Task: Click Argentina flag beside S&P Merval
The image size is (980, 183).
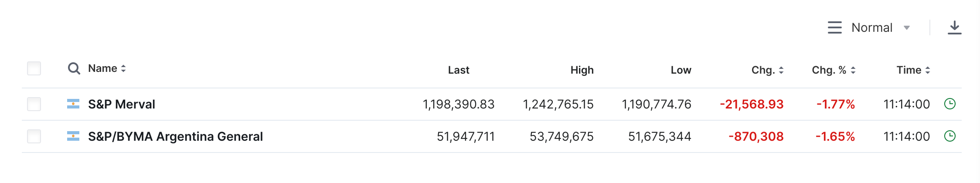Action: tap(73, 104)
